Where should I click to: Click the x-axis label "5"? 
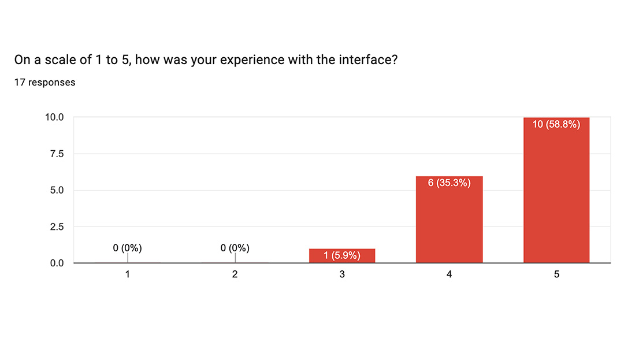coord(556,275)
